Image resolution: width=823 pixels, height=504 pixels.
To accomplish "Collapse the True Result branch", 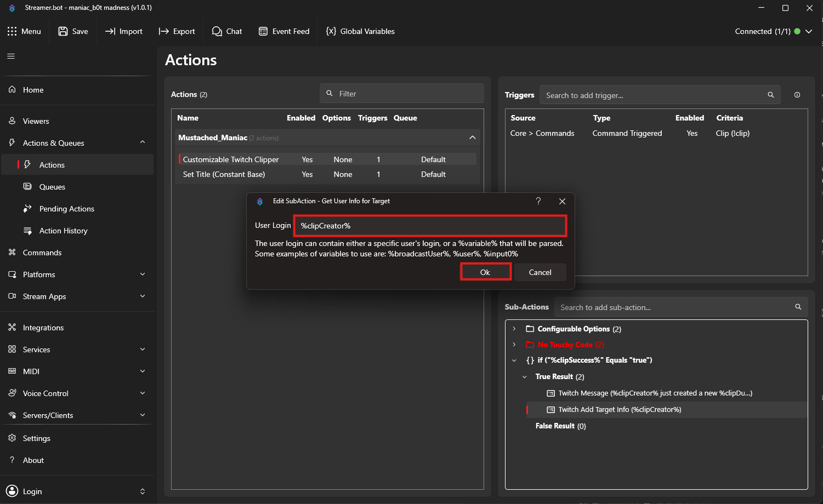I will tap(525, 377).
